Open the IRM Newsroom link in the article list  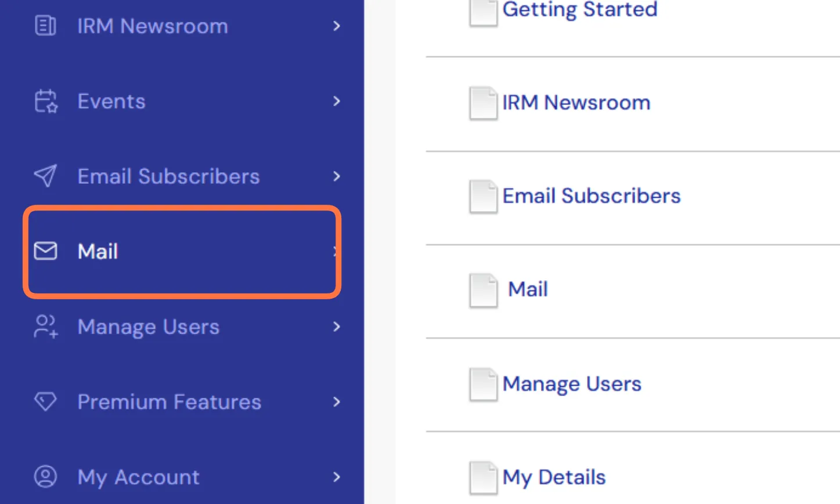[x=576, y=103]
